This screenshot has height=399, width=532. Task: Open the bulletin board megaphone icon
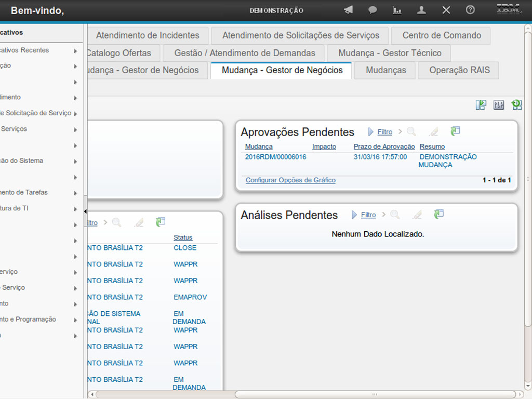point(348,10)
